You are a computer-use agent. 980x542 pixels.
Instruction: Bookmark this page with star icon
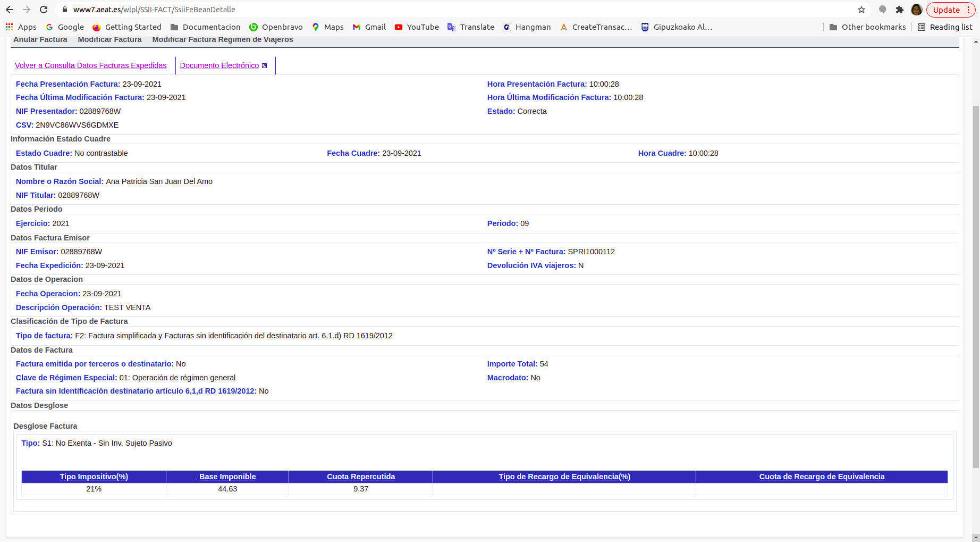(861, 10)
